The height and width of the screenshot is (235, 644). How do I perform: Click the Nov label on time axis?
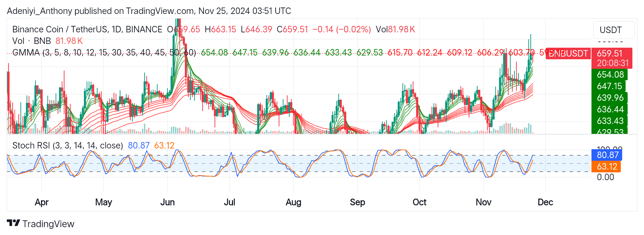(484, 202)
